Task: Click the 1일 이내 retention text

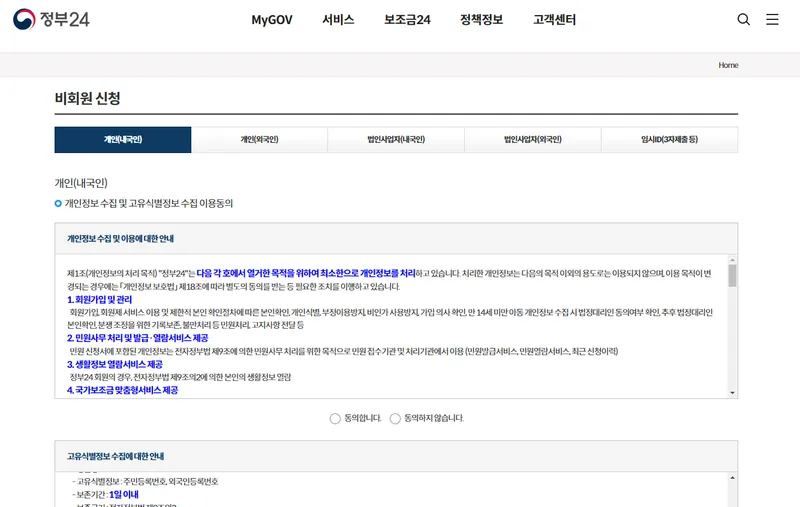Action: pyautogui.click(x=123, y=494)
